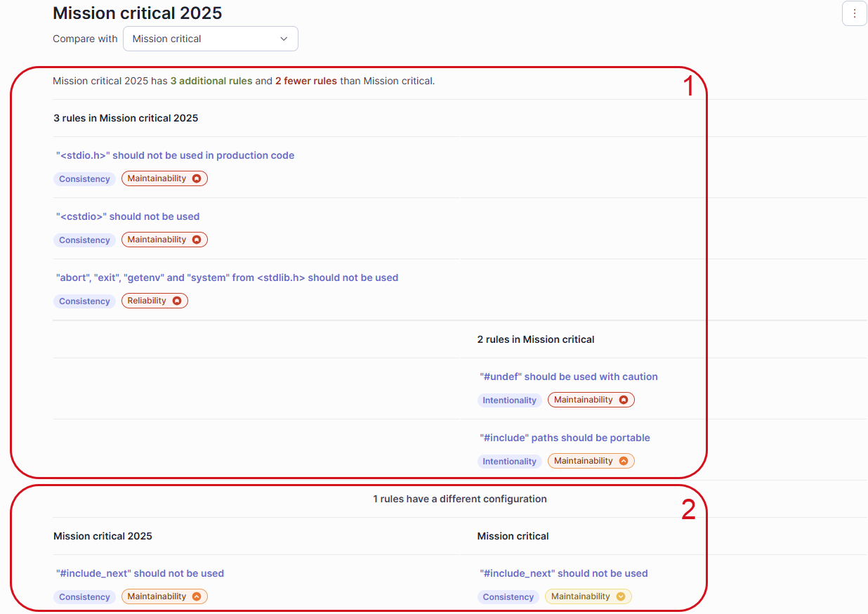
Task: Click severity icon on #undef Maintainability badge
Action: pos(623,400)
